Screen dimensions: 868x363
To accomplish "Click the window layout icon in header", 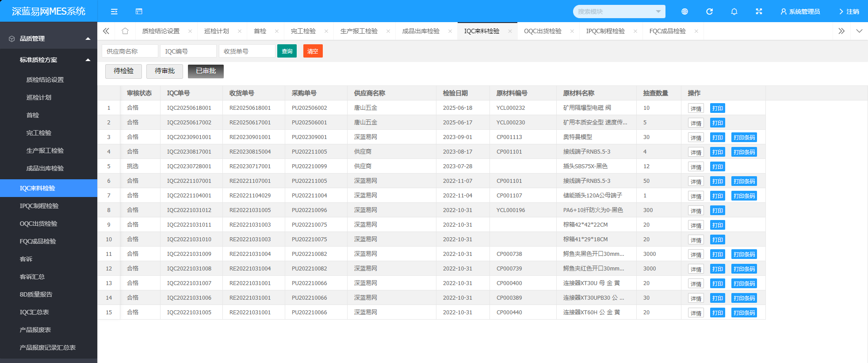I will [139, 12].
